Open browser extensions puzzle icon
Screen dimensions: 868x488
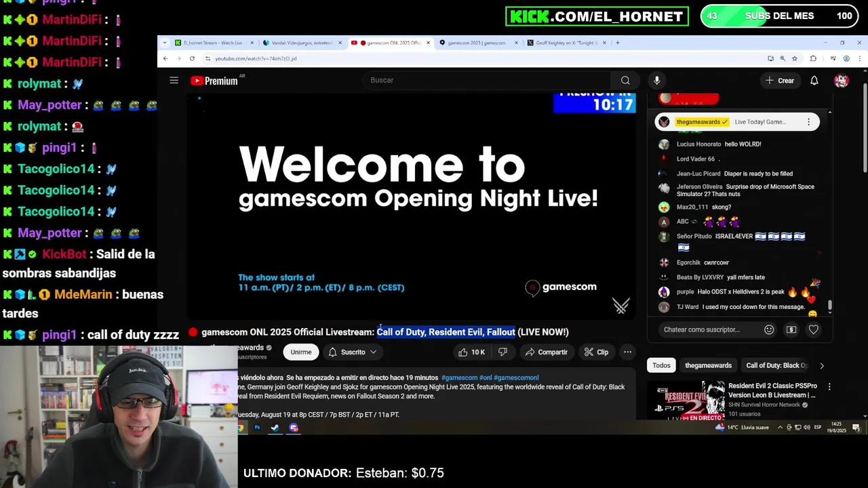[813, 58]
